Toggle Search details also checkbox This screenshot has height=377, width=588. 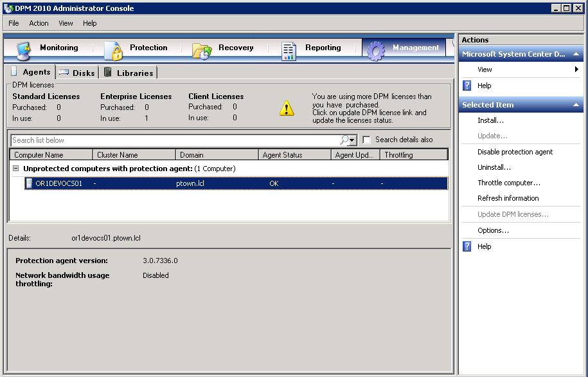367,140
